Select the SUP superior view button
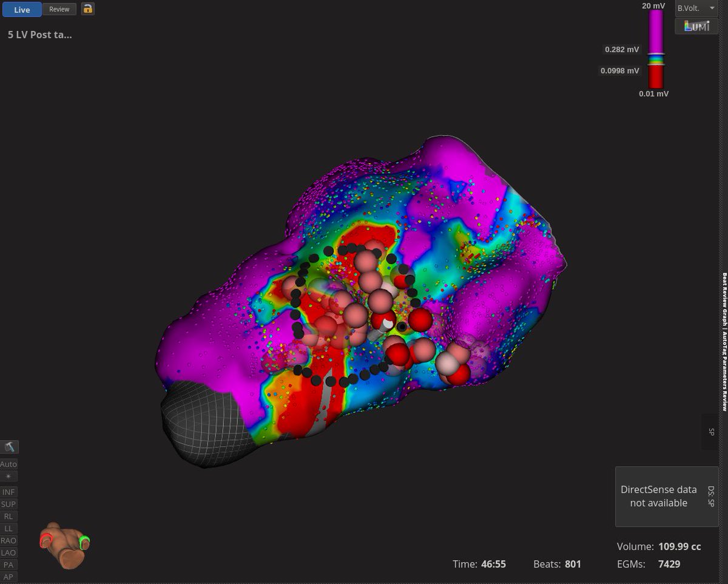This screenshot has height=584, width=728. pos(8,504)
